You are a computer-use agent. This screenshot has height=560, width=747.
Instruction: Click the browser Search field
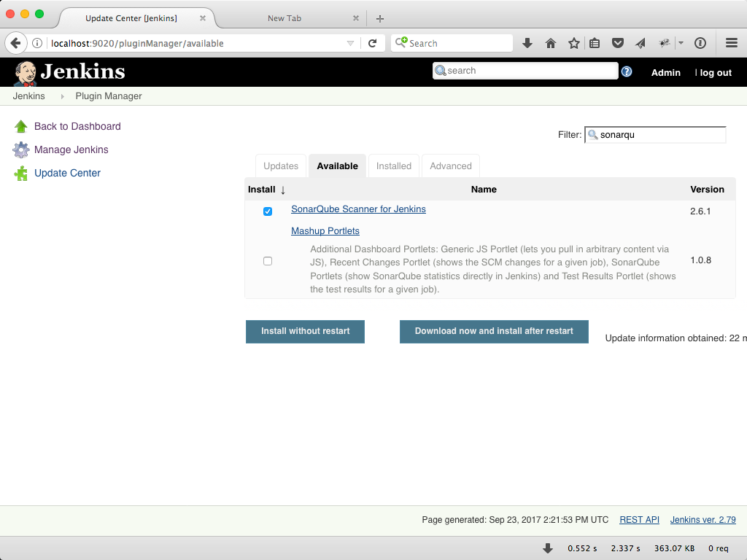452,43
